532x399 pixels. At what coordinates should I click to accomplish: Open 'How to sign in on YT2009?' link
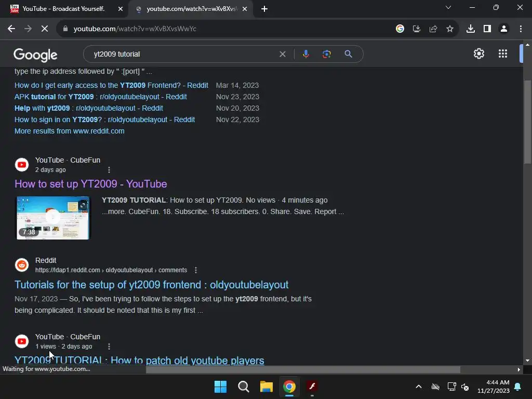pos(104,120)
